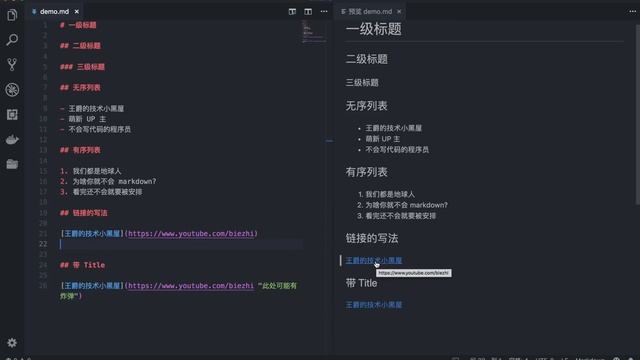The image size is (640, 360).
Task: Click '1. 我们都是地球人' line in editor
Action: pyautogui.click(x=91, y=171)
